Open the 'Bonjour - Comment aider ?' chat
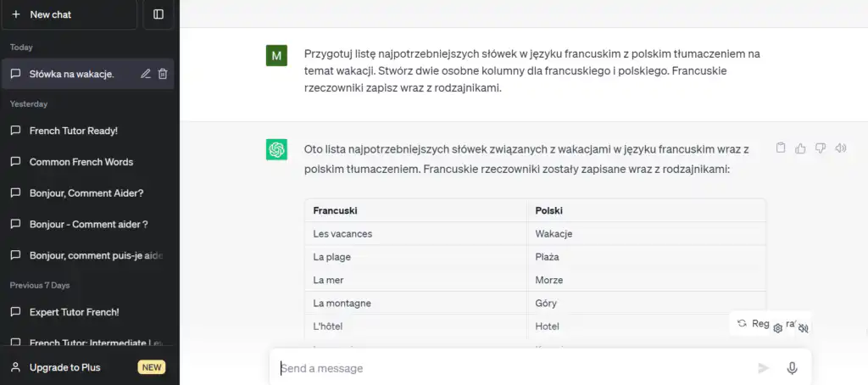 click(88, 225)
